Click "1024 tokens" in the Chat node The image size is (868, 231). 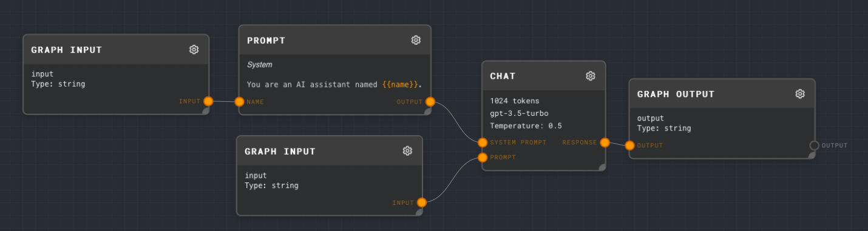(514, 101)
